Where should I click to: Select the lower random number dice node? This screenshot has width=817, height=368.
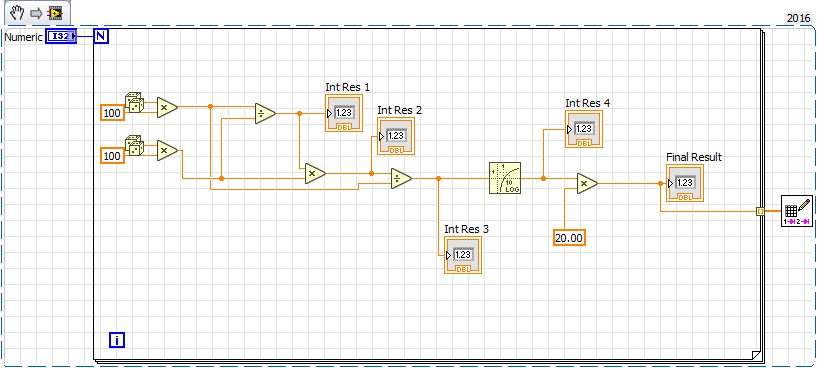coord(134,145)
